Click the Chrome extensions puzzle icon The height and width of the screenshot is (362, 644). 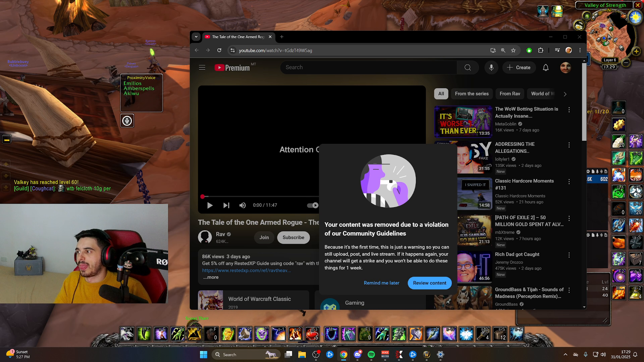[541, 50]
